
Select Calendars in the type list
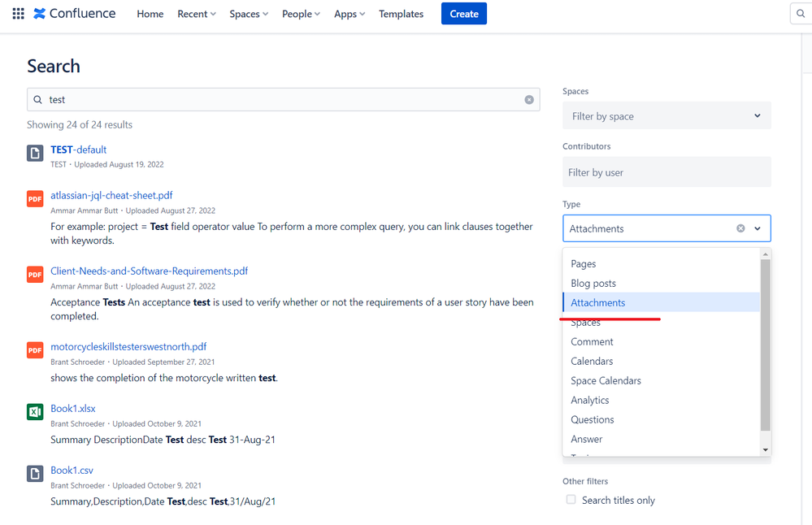click(661, 361)
